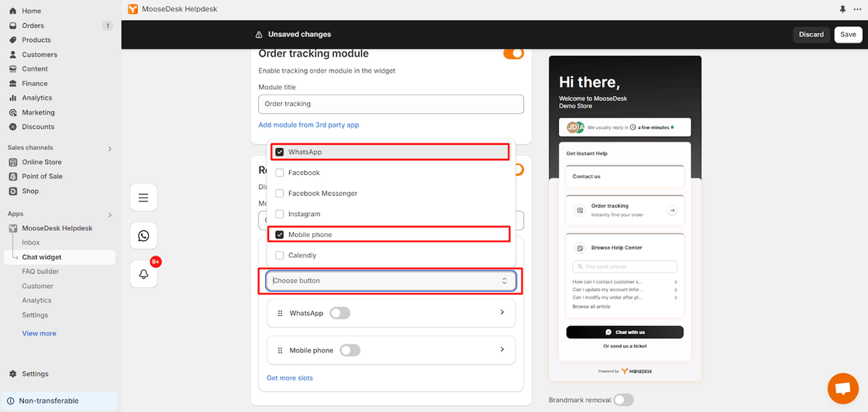Uncheck the Mobile phone option
This screenshot has width=868, height=412.
pos(280,235)
